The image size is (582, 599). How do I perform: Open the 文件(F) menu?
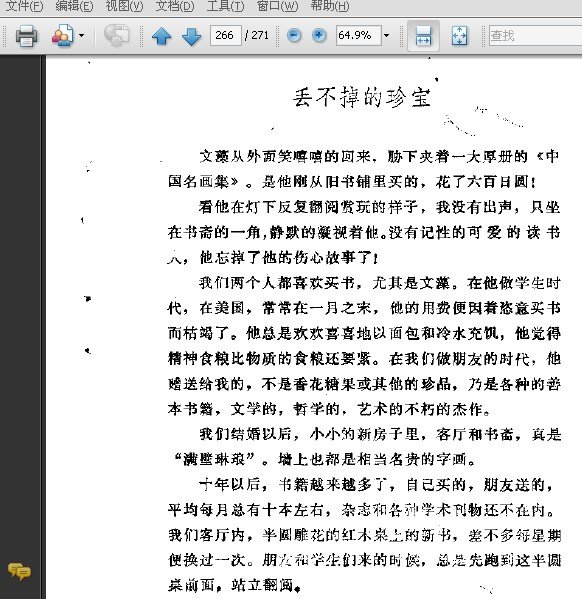(x=24, y=6)
